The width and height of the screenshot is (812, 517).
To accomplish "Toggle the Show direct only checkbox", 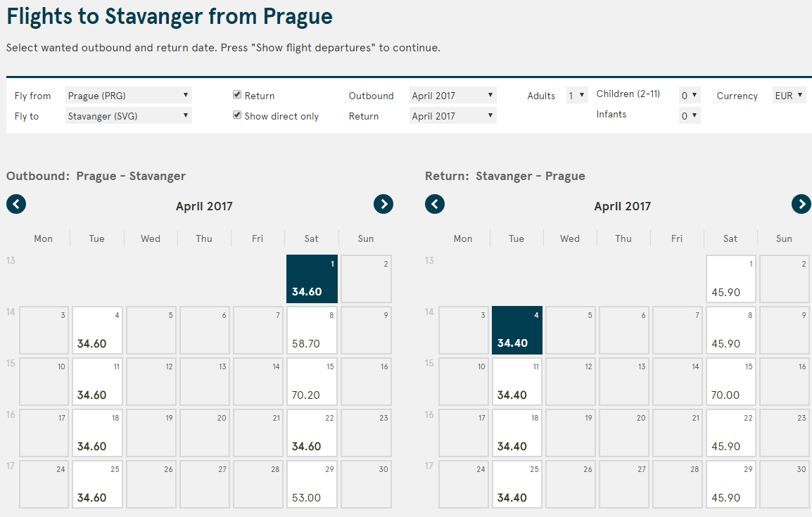I will [x=236, y=115].
